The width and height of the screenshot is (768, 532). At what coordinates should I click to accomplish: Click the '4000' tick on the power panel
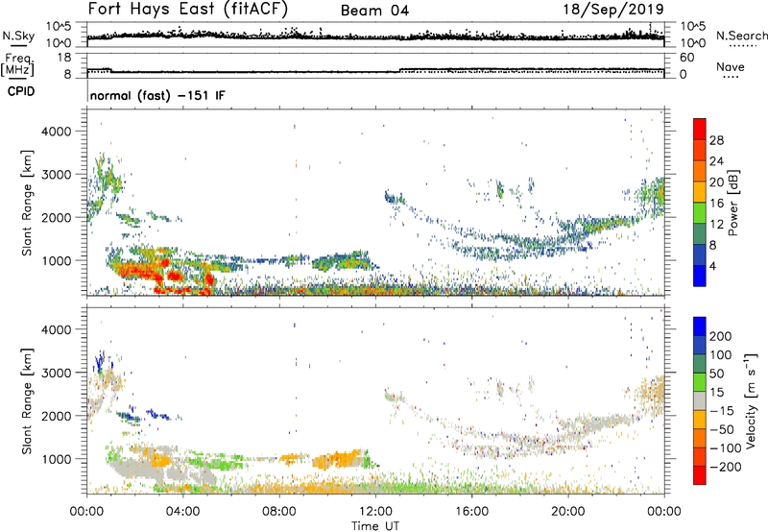click(x=57, y=132)
